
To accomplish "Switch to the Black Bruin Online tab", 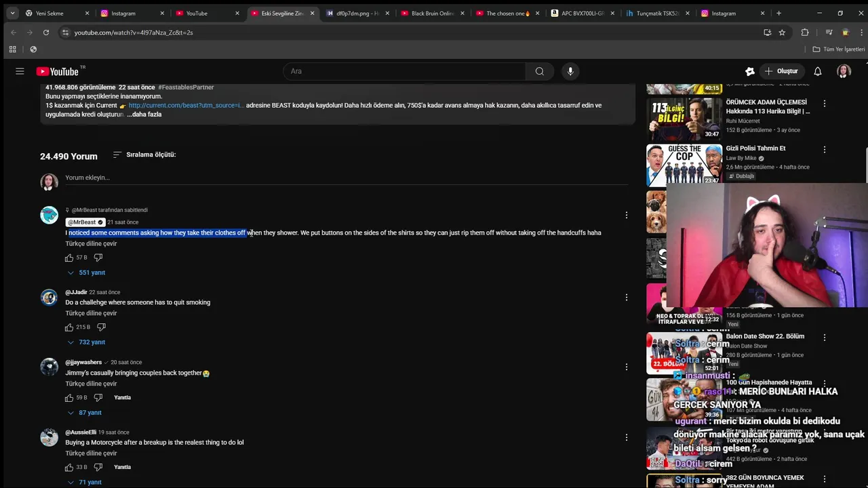I will (431, 14).
